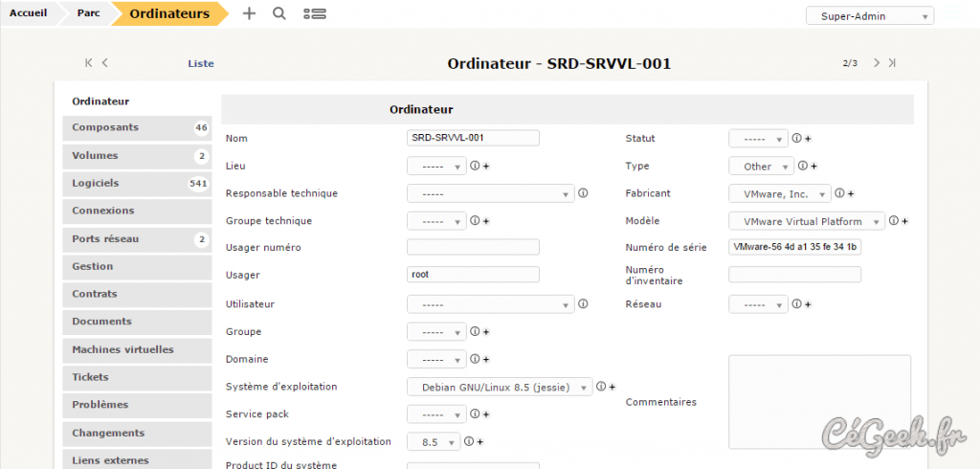Open the Super-Admin profile dropdown

pos(870,16)
